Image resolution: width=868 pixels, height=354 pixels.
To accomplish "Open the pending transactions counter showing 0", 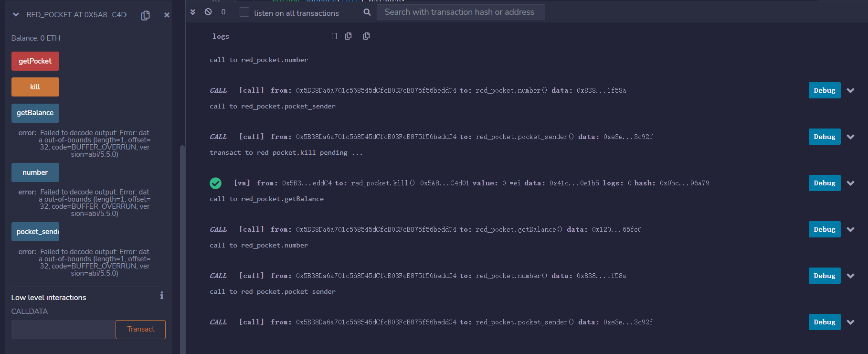I will (x=223, y=12).
